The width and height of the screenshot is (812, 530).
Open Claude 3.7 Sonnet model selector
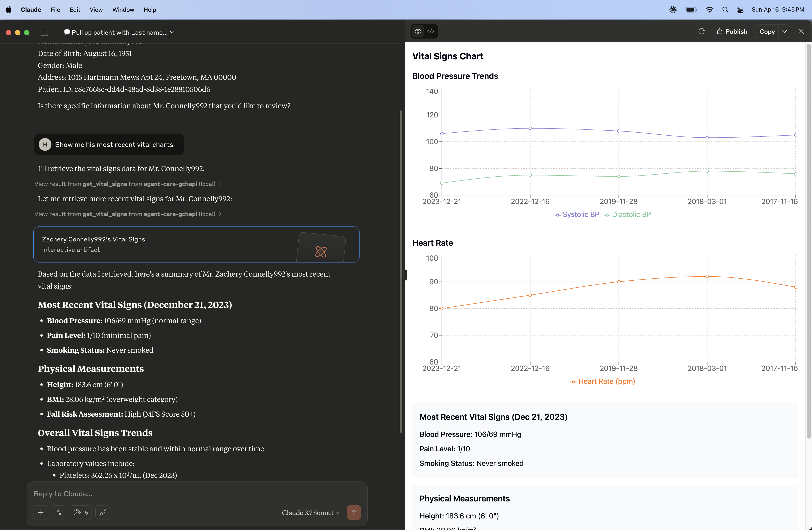pos(310,512)
